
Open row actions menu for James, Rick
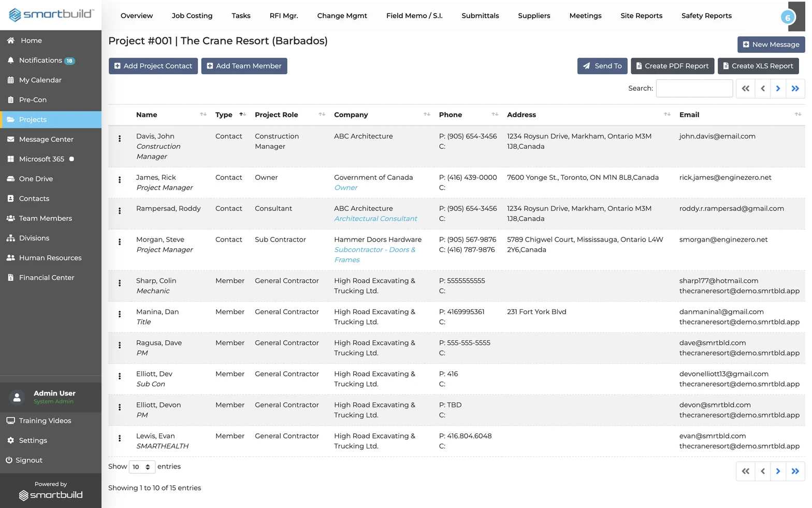point(120,180)
